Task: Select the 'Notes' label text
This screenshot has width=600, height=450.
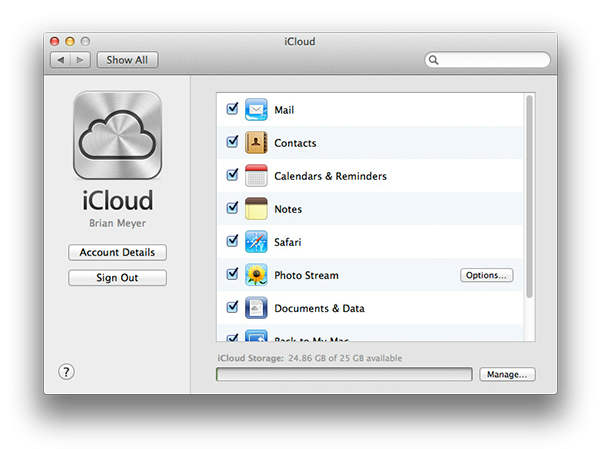Action: pyautogui.click(x=288, y=209)
